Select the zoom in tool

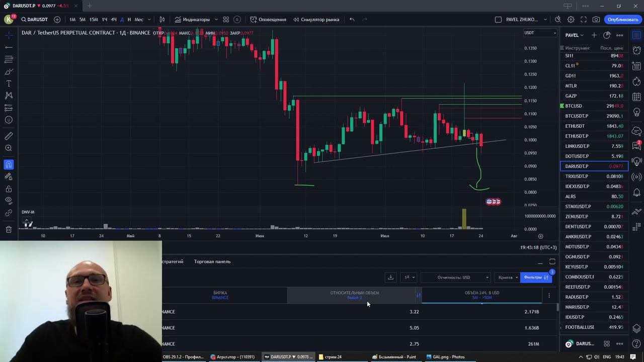click(9, 148)
